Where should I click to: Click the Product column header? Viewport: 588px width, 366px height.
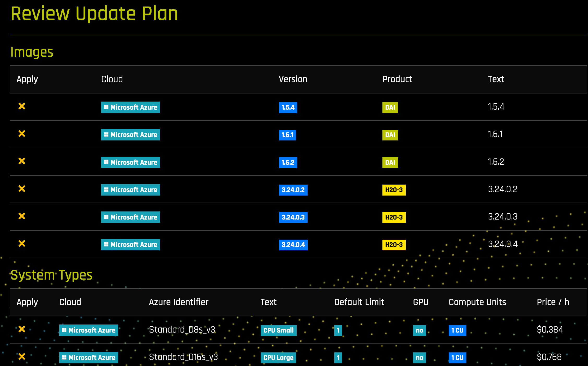point(397,79)
